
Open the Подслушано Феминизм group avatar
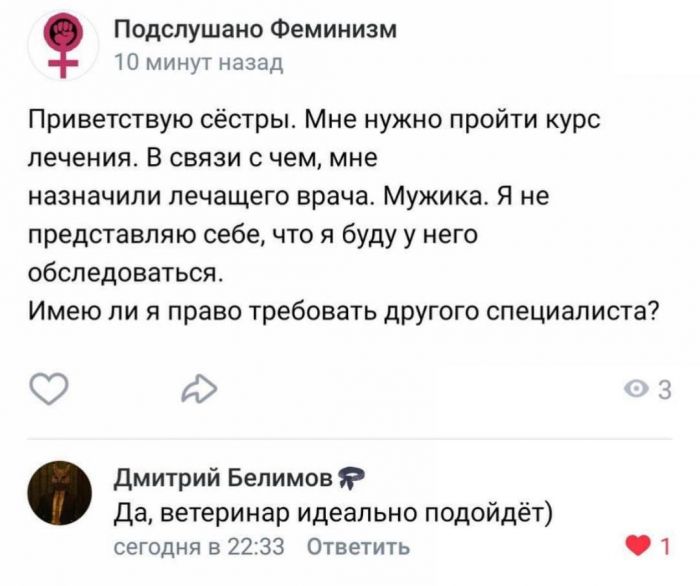tap(65, 44)
